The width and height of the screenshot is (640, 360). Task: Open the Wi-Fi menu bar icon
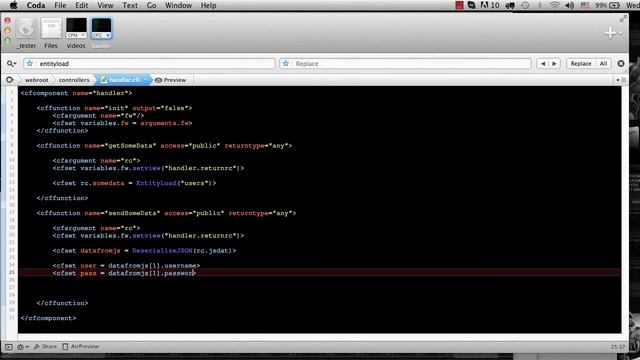click(554, 5)
